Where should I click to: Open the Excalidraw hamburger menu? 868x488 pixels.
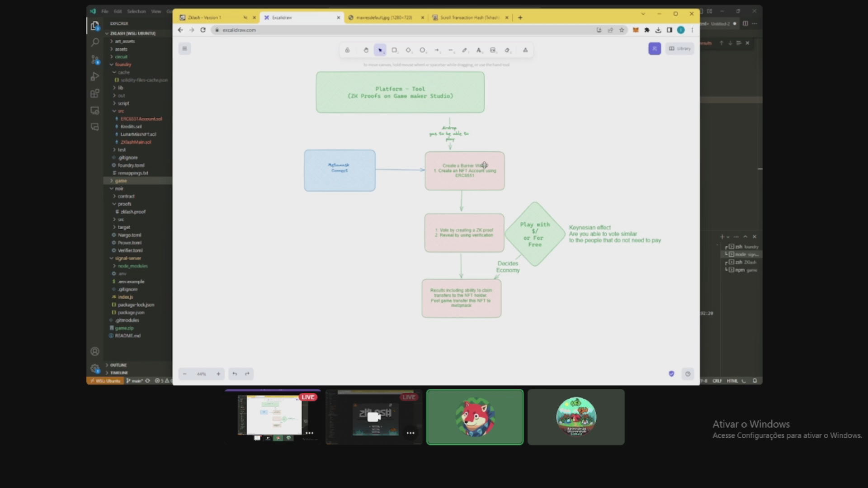click(x=184, y=49)
